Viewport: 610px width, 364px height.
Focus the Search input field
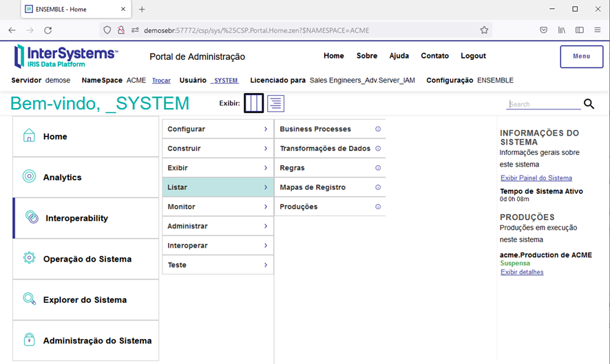pyautogui.click(x=543, y=104)
